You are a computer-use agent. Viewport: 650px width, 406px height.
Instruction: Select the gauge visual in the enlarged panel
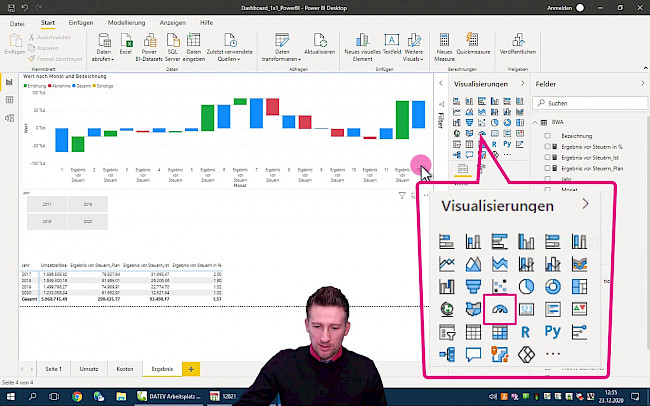click(x=499, y=308)
